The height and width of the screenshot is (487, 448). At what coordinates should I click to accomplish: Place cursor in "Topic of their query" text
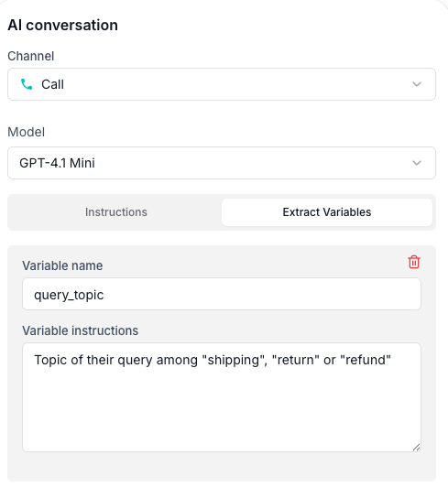coord(93,360)
